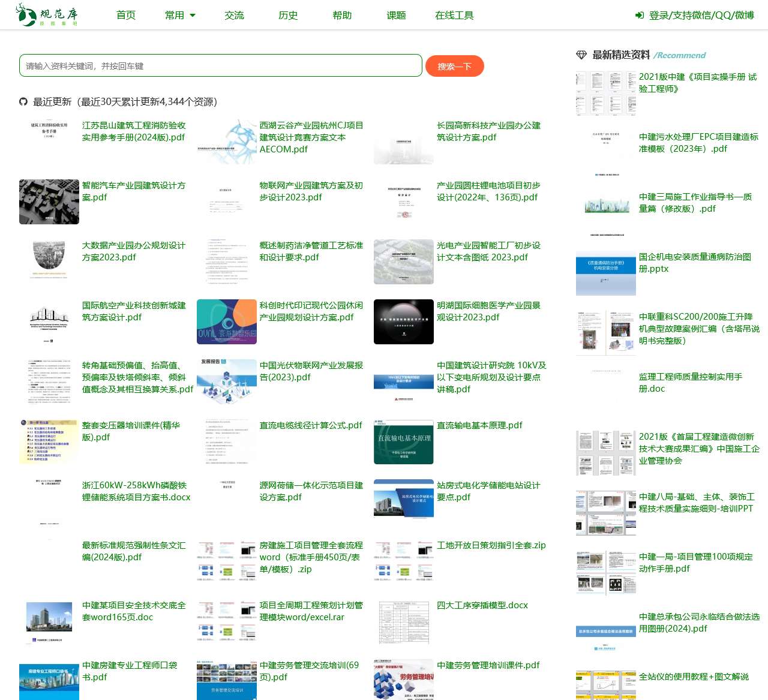
Task: Open the 直流输电基本原理 green cover thumbnail
Action: [403, 441]
